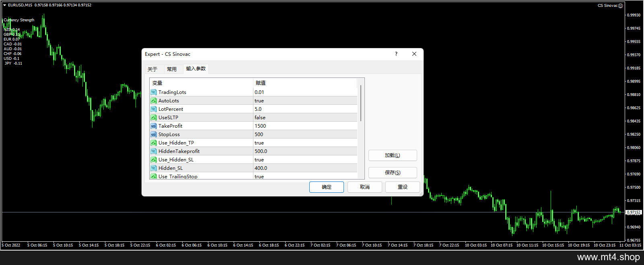Click the StopLoss variable name
Screen dimensions: 644x265
tap(169, 135)
